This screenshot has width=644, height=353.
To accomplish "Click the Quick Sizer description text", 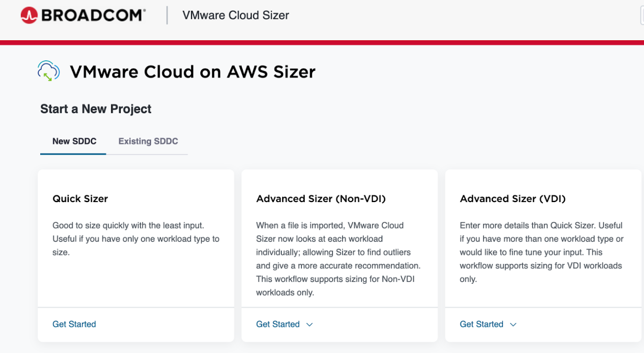I will 135,239.
